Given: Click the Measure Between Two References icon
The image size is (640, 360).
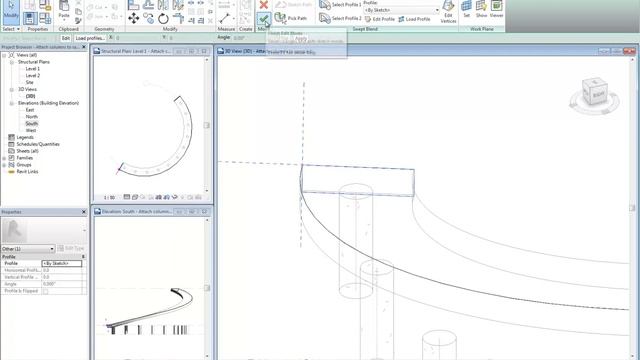Looking at the screenshot, I should click(x=224, y=18).
